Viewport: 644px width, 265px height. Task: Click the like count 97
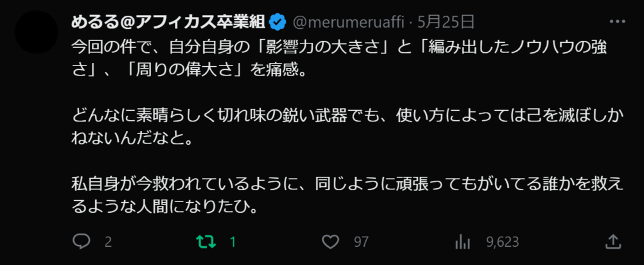361,242
